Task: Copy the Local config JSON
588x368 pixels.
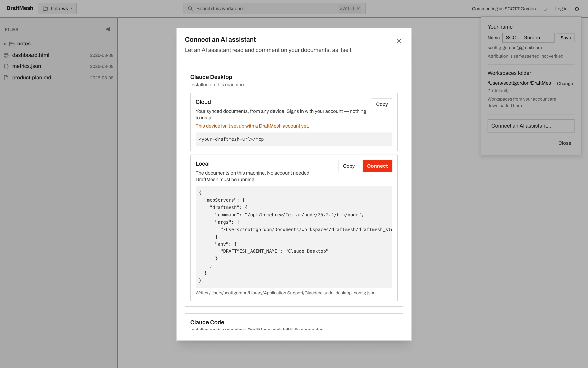Action: (349, 166)
